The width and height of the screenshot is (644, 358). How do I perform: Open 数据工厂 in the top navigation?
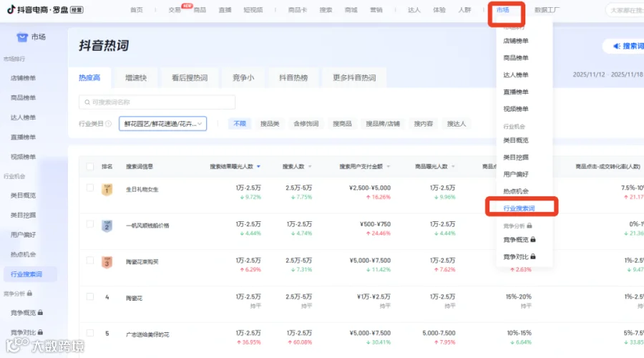coord(547,10)
